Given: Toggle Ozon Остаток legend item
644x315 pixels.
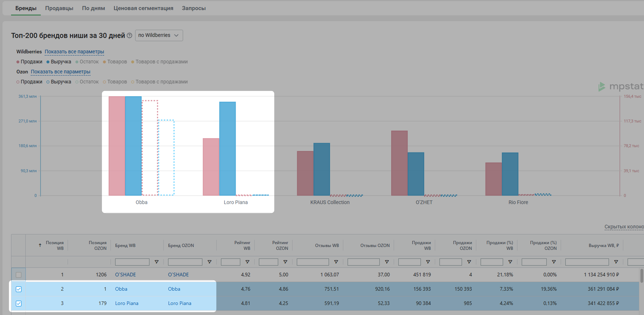Looking at the screenshot, I should pyautogui.click(x=87, y=82).
